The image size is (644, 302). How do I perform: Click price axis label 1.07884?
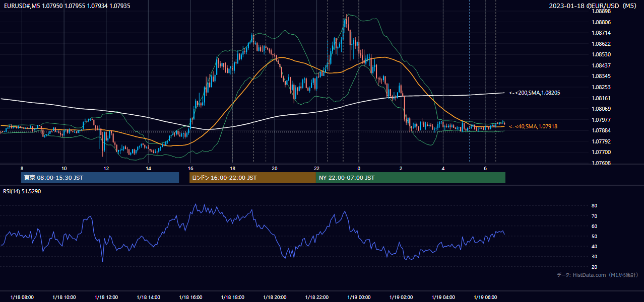tap(601, 131)
